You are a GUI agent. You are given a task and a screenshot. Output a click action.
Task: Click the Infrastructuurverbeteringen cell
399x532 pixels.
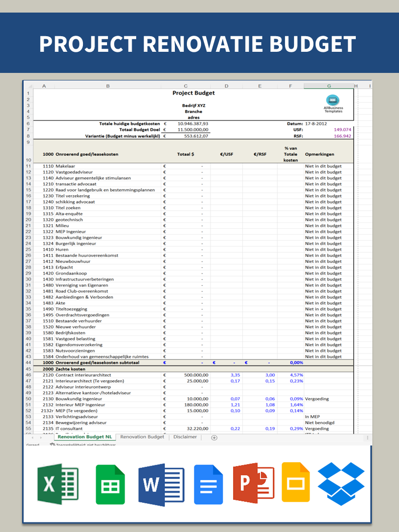(84, 279)
